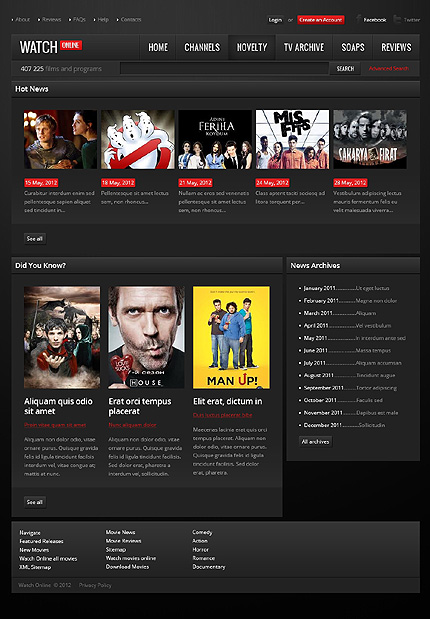Open the TV Archive menu item
The image size is (430, 619).
(304, 47)
